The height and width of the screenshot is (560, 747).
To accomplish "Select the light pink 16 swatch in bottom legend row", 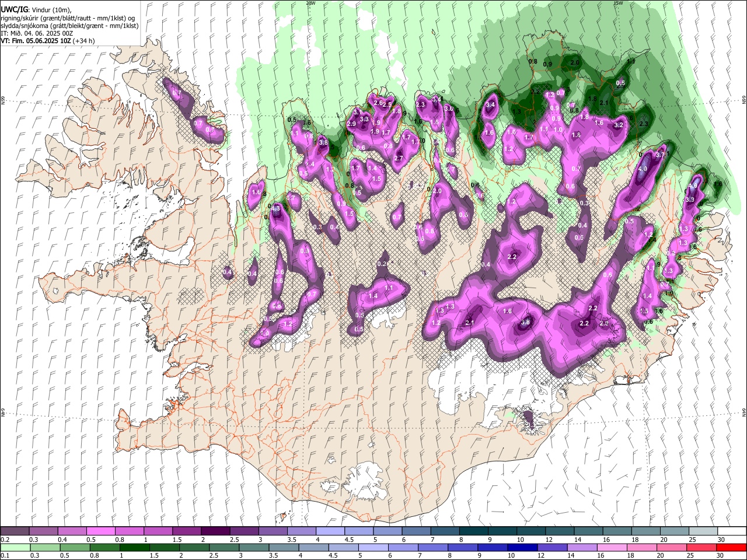I will tap(612, 547).
